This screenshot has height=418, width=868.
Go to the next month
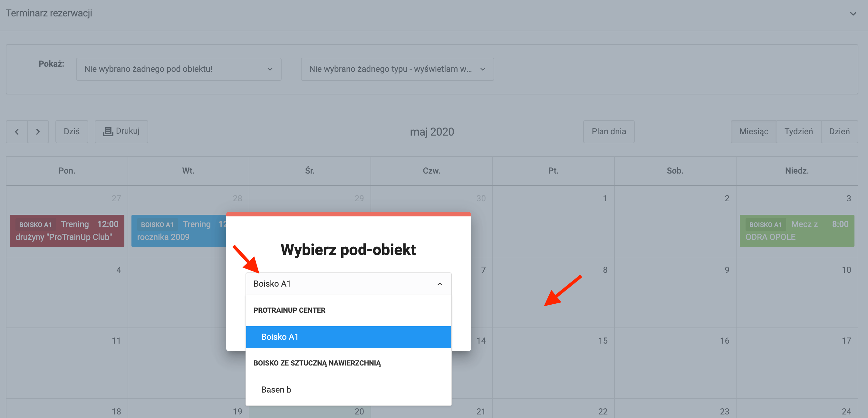point(38,132)
